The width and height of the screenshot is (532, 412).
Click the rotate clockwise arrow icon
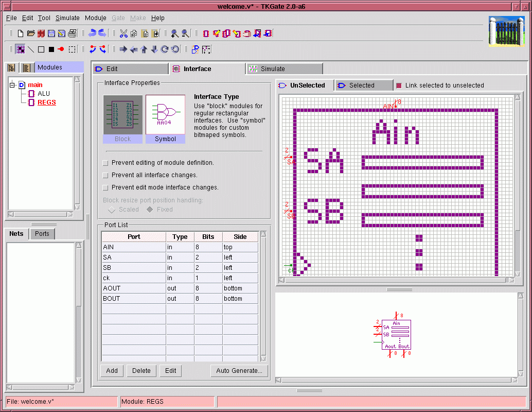[x=165, y=49]
